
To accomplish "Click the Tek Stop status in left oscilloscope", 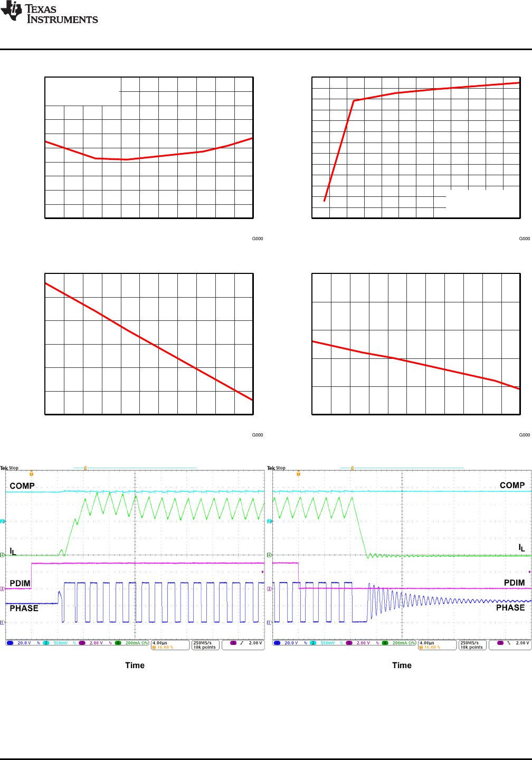I will point(9,468).
